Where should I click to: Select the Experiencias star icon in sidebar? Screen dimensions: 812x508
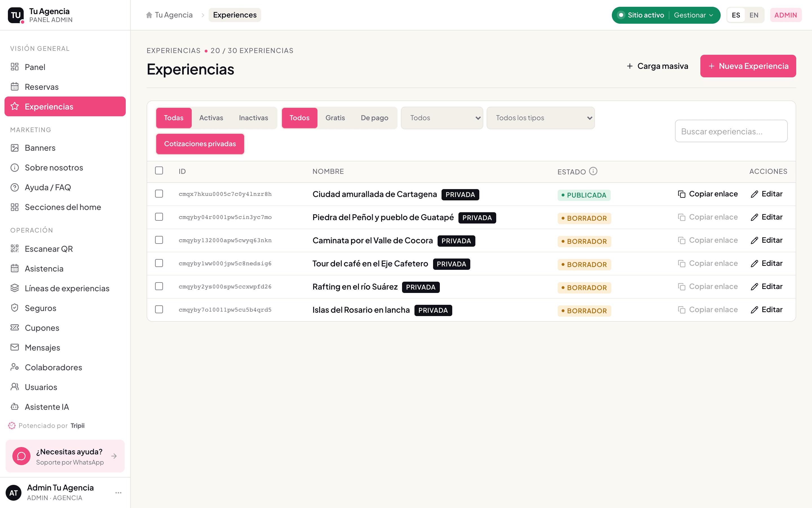(14, 106)
